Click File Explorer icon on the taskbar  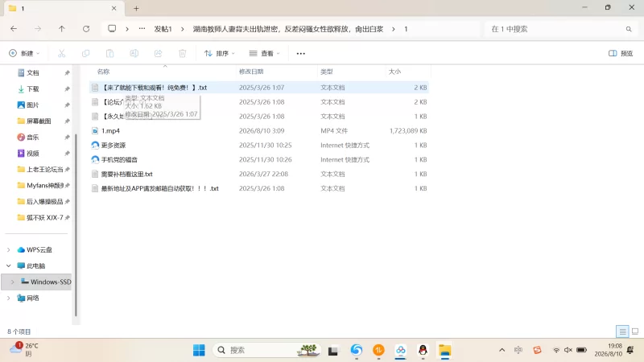coord(445,350)
